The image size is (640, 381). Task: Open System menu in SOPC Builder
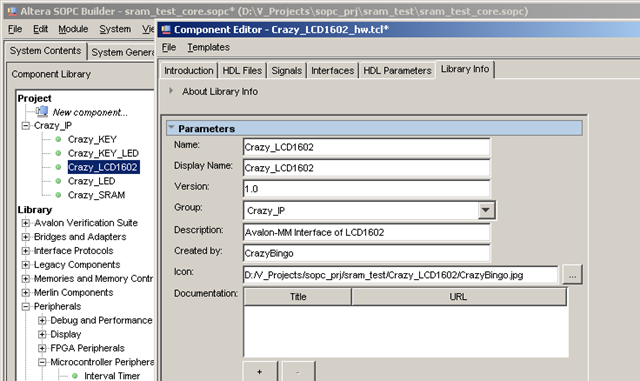pyautogui.click(x=115, y=29)
